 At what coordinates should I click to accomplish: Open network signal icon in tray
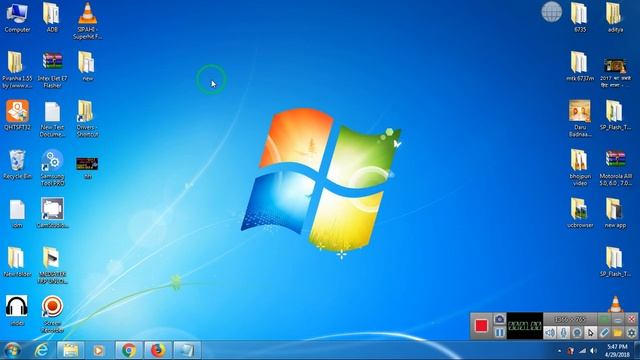click(582, 351)
